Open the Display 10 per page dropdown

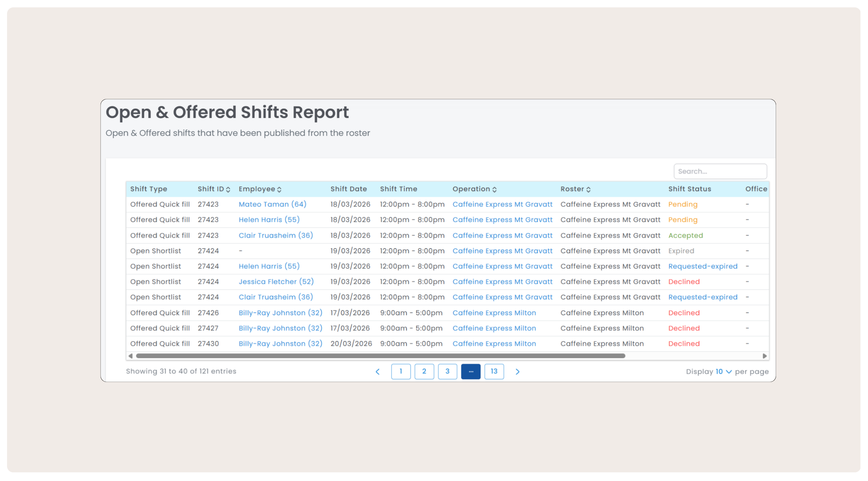723,371
